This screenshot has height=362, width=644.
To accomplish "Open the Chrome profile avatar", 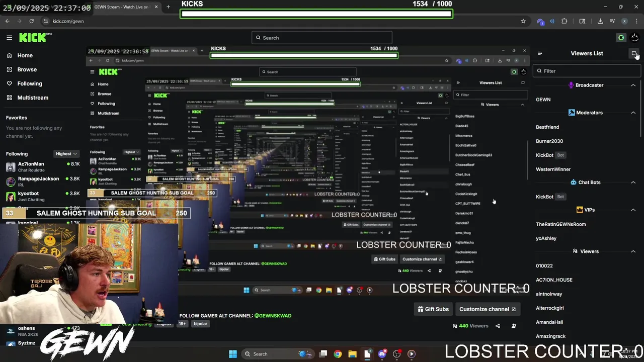I will [x=624, y=21].
